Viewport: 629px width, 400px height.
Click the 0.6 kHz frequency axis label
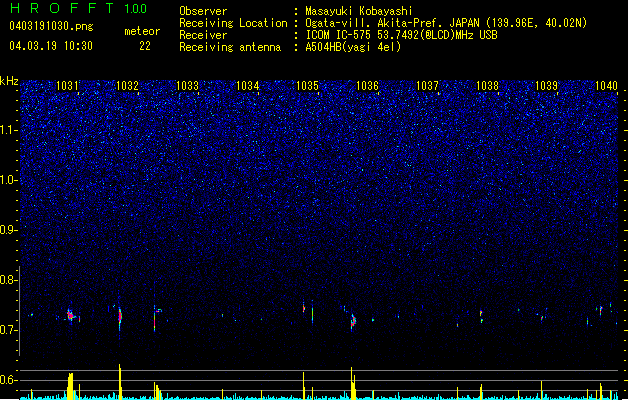(x=8, y=380)
